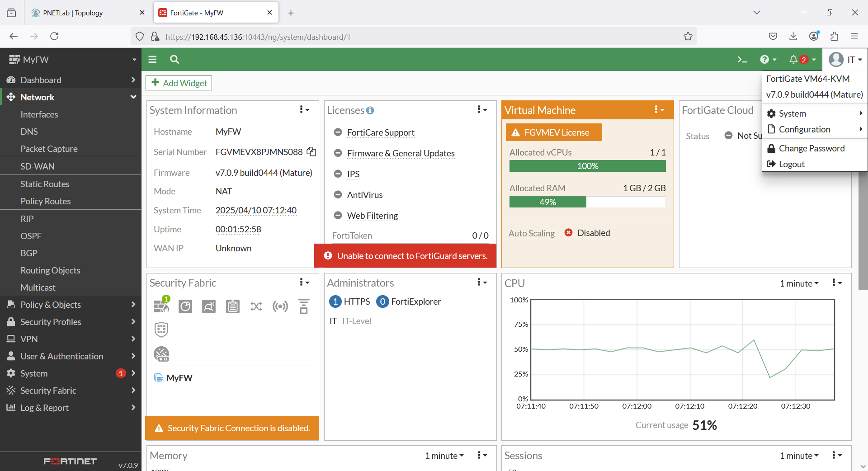The width and height of the screenshot is (868, 471).
Task: Open System Information widget options menu
Action: [304, 109]
